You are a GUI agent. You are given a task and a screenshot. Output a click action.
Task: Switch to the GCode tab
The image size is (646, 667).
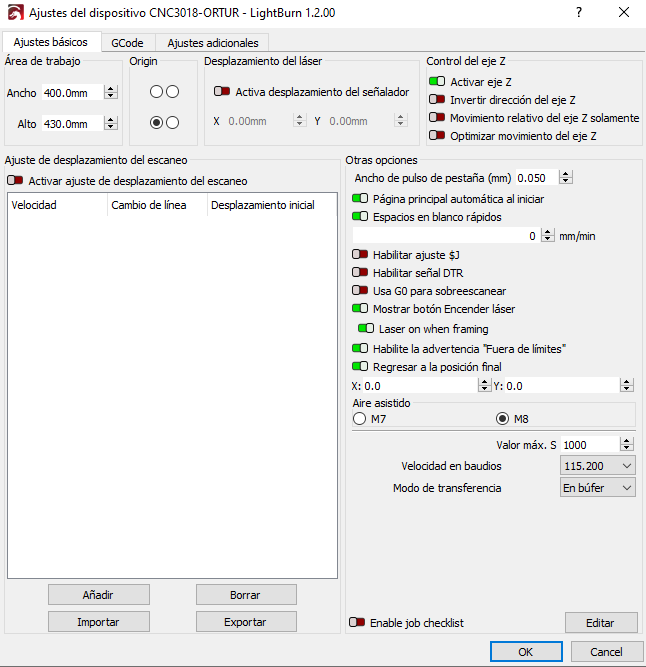pos(127,43)
